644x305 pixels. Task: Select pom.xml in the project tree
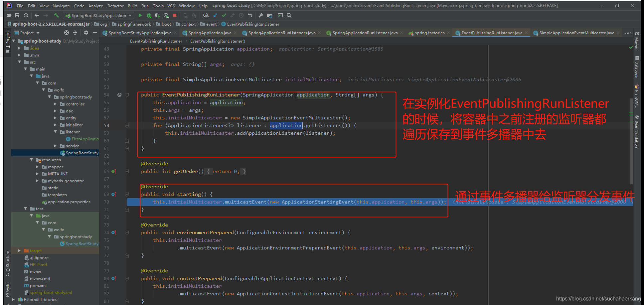click(38, 285)
